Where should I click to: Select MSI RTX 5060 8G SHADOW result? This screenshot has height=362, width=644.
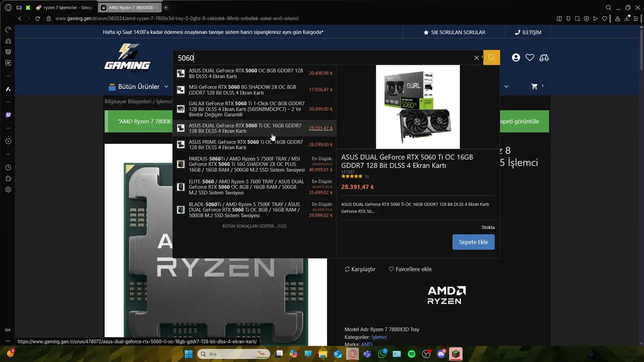[x=254, y=90]
